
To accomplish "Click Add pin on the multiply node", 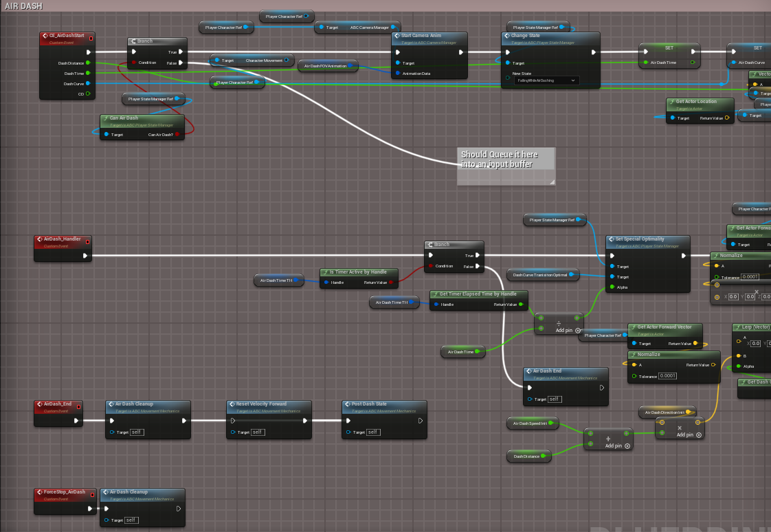I will tap(688, 435).
